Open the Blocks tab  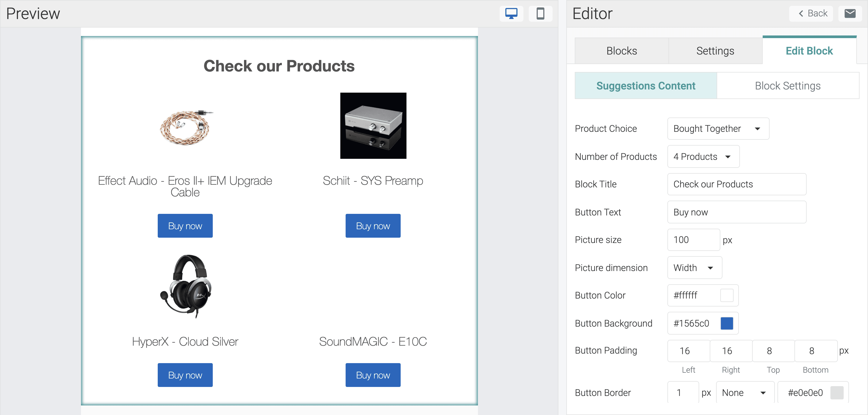tap(621, 51)
